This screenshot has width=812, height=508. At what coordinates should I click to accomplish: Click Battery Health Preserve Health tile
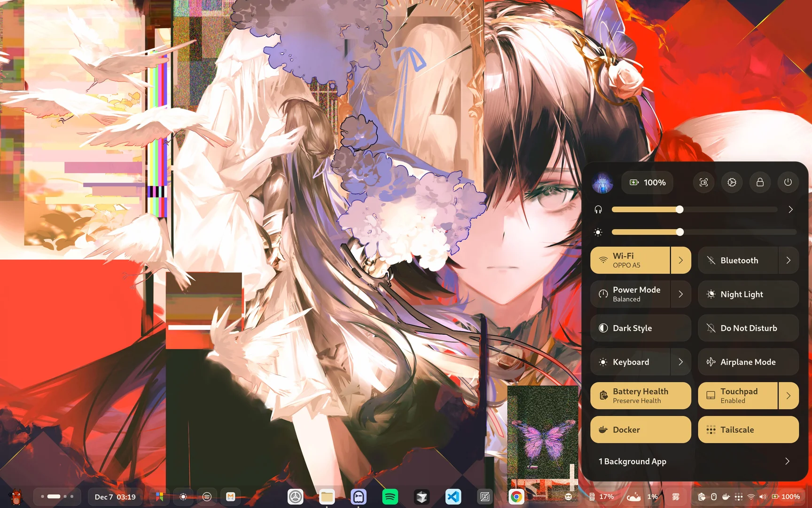tap(640, 396)
